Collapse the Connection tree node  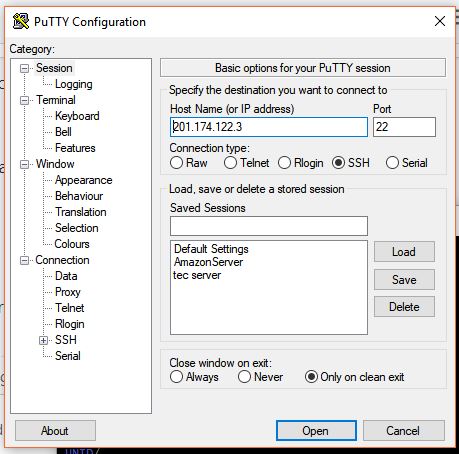tap(24, 260)
